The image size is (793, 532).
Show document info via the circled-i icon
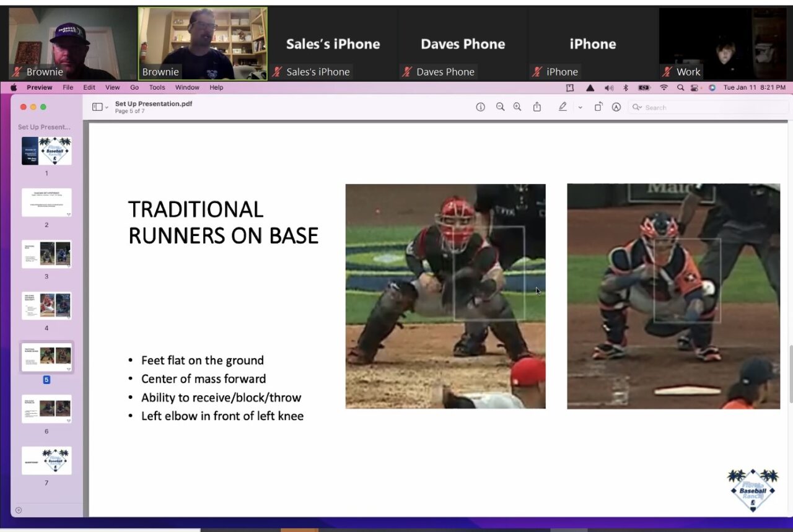pos(481,107)
